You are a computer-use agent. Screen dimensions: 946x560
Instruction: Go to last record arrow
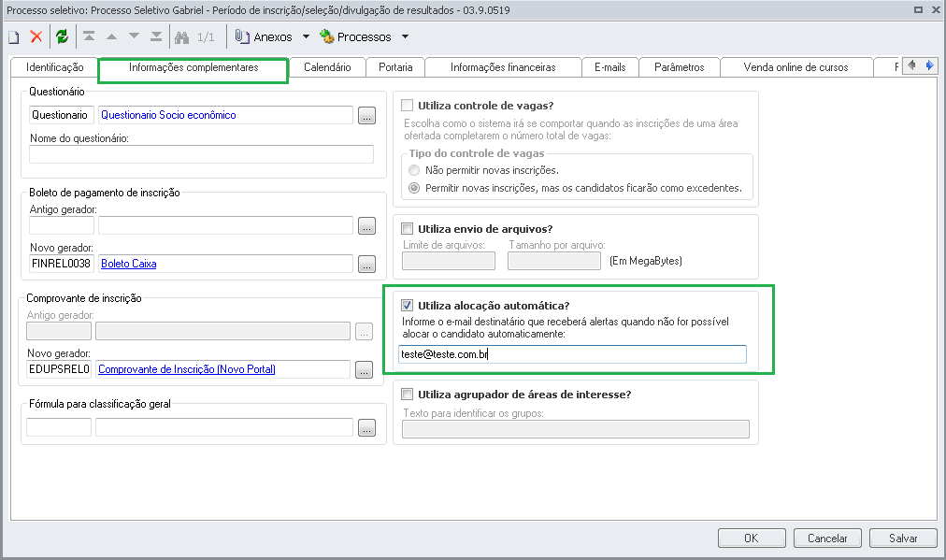pyautogui.click(x=156, y=36)
